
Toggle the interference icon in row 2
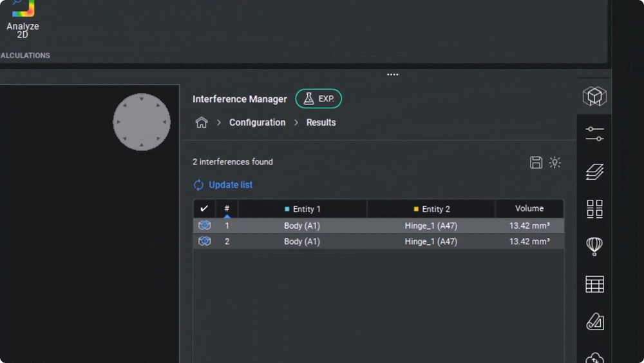tap(204, 241)
